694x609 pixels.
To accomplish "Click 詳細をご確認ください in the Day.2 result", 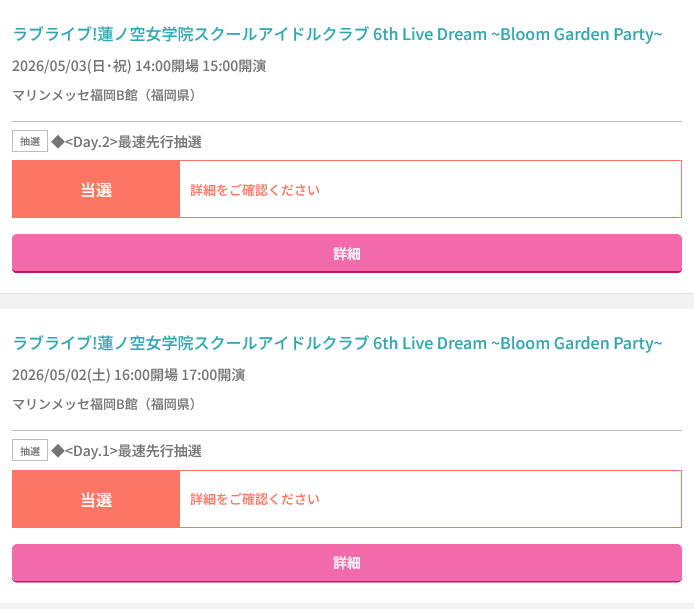I will (x=255, y=190).
